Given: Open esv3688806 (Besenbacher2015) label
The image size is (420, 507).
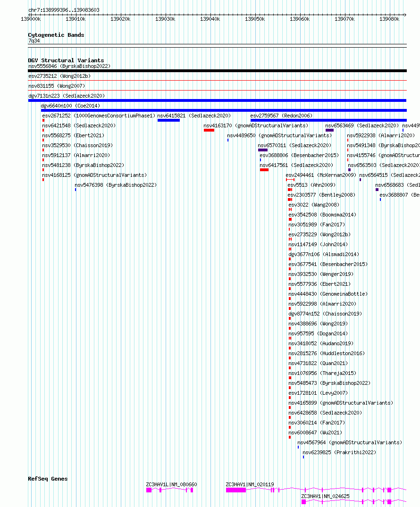Looking at the screenshot, I should [299, 155].
